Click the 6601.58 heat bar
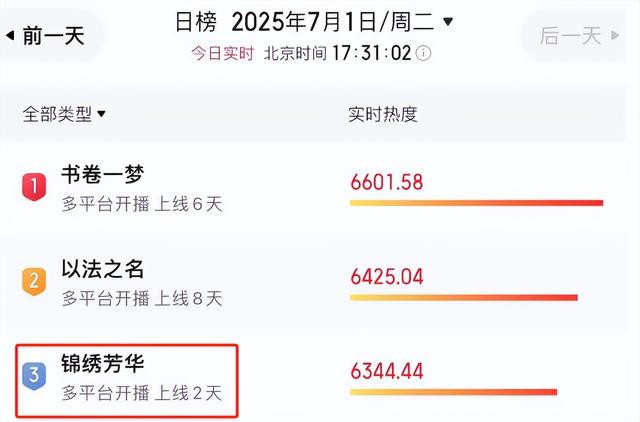The width and height of the screenshot is (640, 422). pyautogui.click(x=476, y=203)
